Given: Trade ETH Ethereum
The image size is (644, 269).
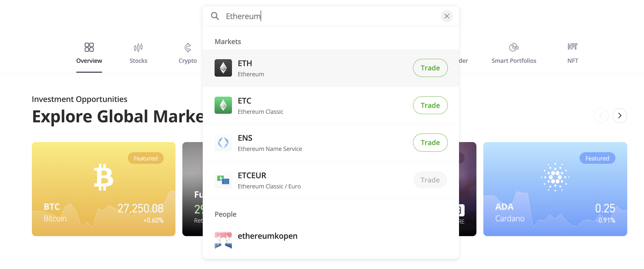Looking at the screenshot, I should click(x=430, y=68).
